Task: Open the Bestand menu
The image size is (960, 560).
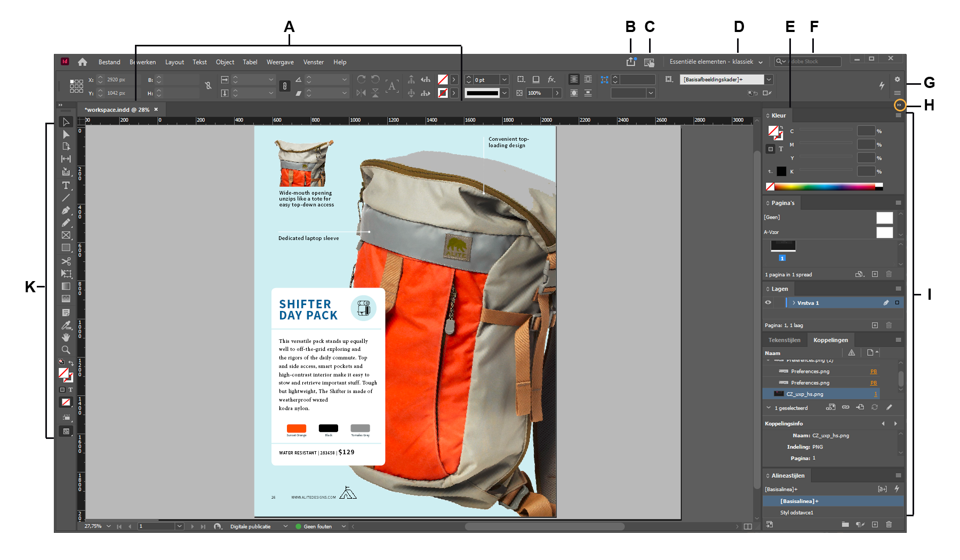Action: pos(109,62)
